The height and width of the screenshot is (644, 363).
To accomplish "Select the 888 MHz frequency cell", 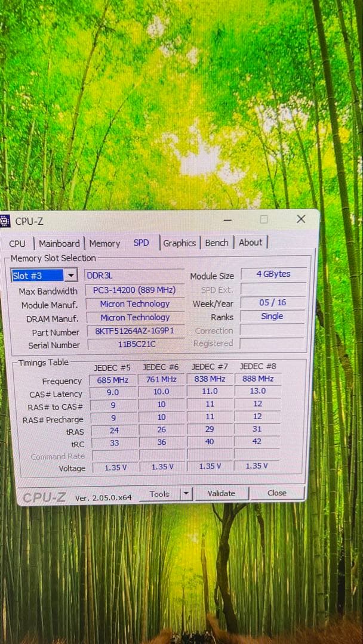I will pyautogui.click(x=257, y=379).
